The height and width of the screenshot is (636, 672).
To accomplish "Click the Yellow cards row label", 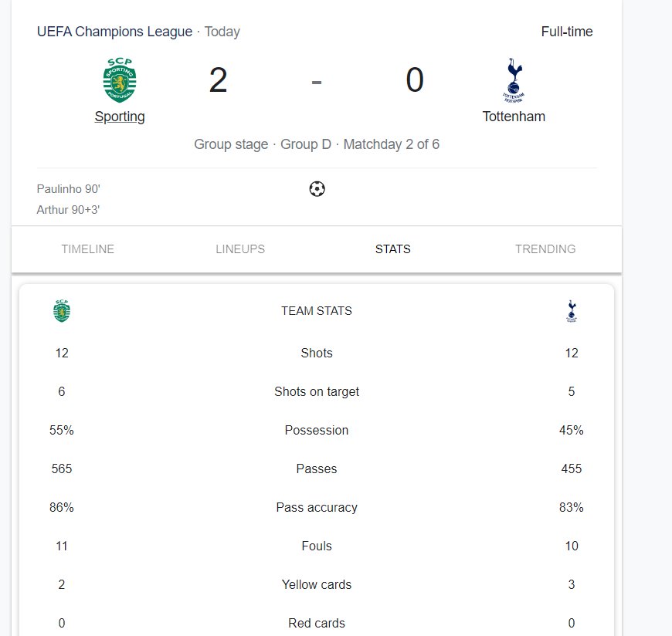I will point(317,584).
